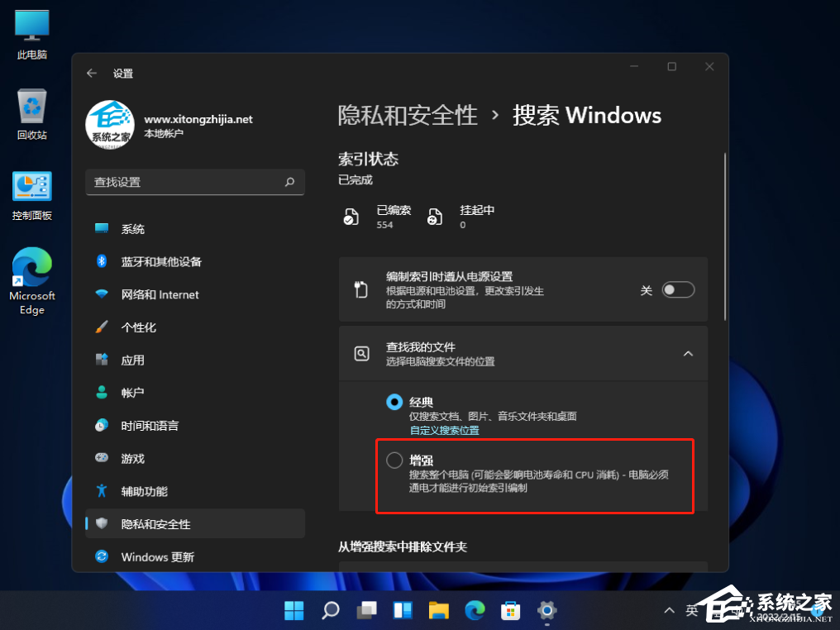Open 蓝牙和其他设备 settings
This screenshot has height=630, width=840.
[x=195, y=261]
